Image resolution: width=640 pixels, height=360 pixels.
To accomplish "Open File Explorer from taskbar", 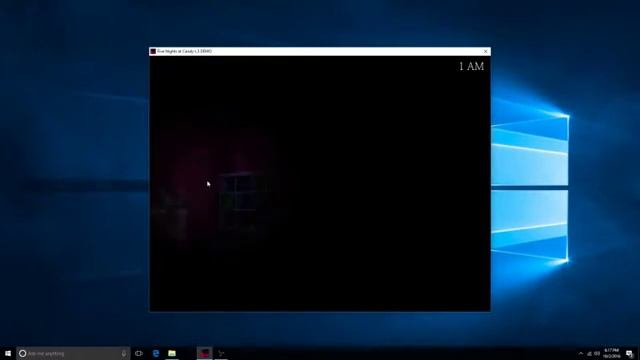I will pyautogui.click(x=172, y=353).
